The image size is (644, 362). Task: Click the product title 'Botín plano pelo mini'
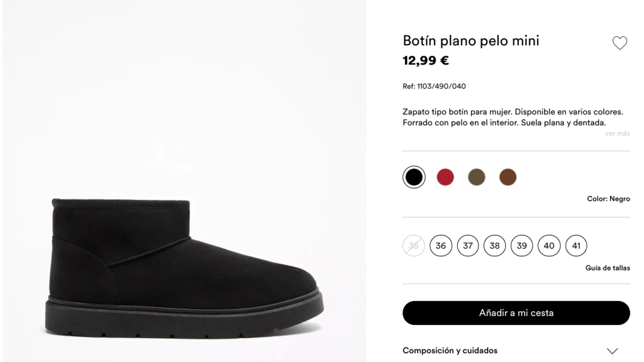point(470,40)
